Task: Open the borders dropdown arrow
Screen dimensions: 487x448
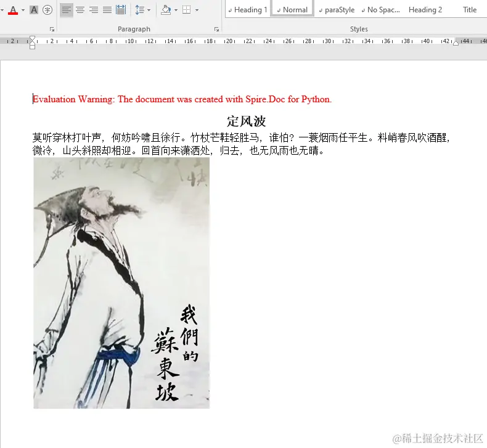Action: tap(197, 10)
